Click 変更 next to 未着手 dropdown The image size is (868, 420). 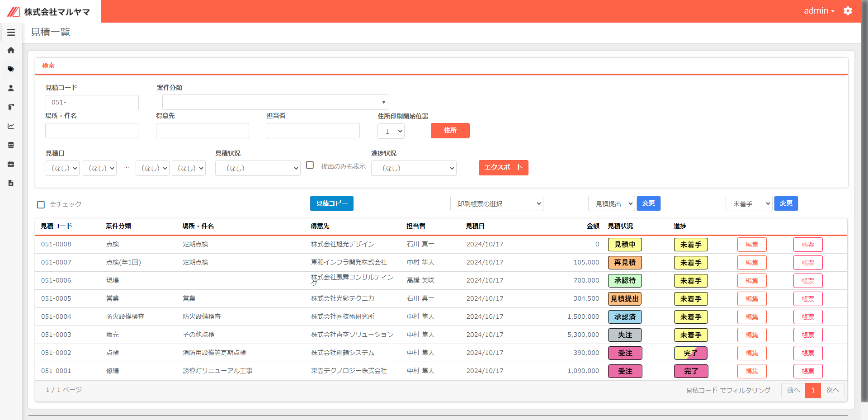pos(786,203)
